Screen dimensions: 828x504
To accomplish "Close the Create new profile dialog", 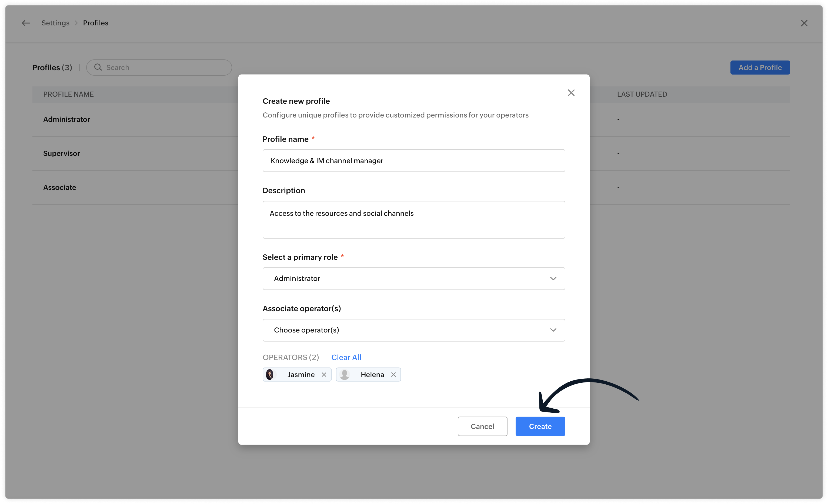I will click(x=571, y=93).
